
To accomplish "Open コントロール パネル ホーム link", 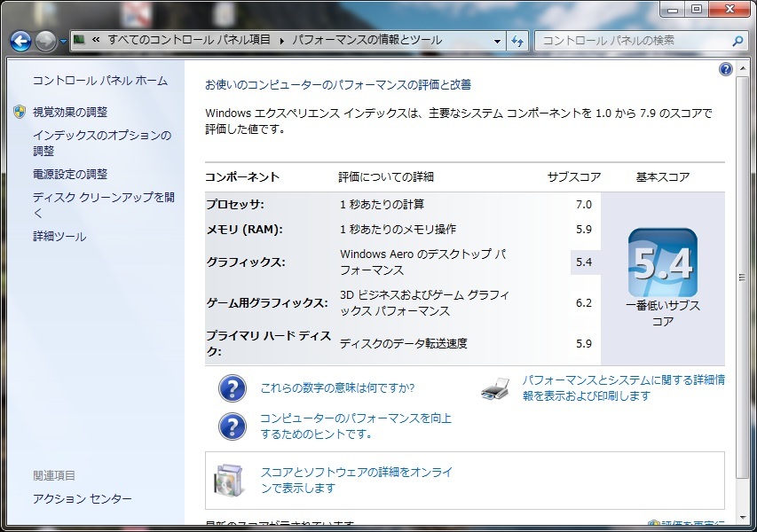I will tap(99, 81).
